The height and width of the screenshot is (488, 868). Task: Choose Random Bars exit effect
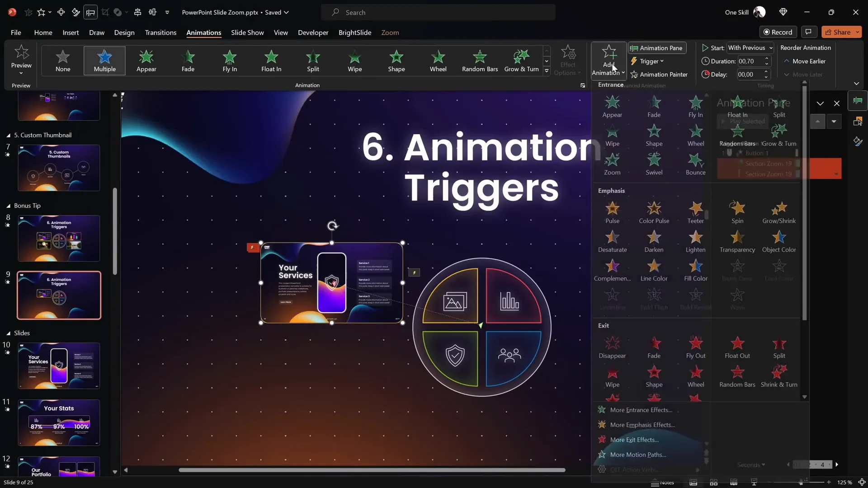pos(737,376)
